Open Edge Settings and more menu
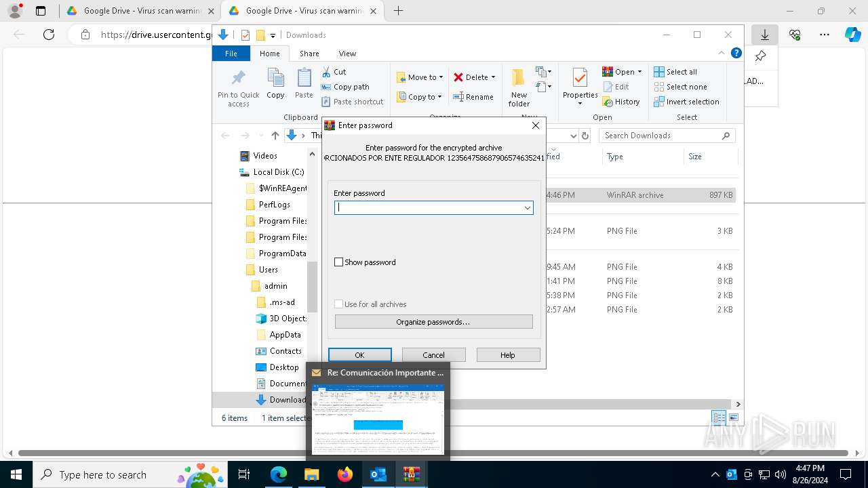Viewport: 868px width, 488px height. tap(825, 35)
